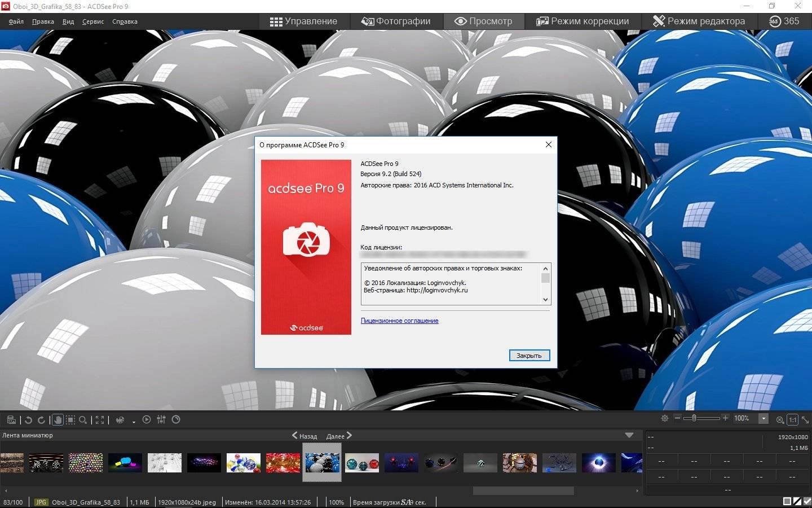Toggle zoom lock magnifier icon
This screenshot has width=812, height=508.
coord(780,419)
